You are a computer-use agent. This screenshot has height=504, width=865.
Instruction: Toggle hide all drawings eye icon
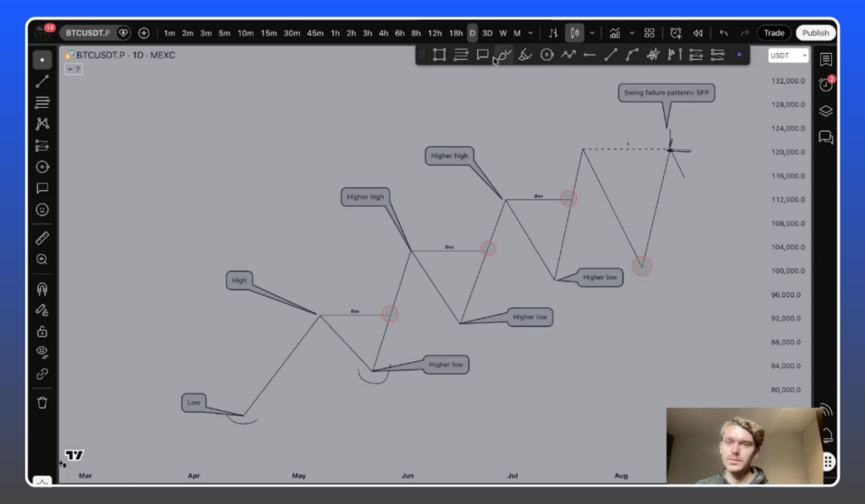(42, 351)
